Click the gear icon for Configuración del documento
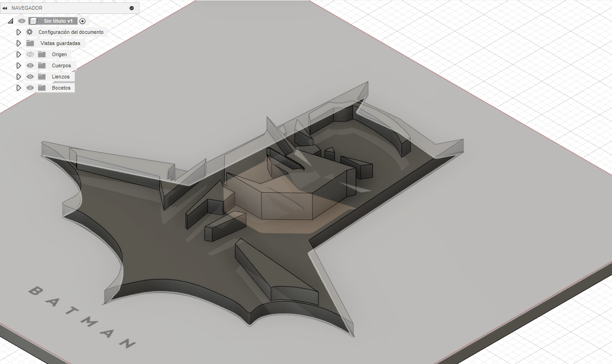The image size is (612, 364). point(30,32)
